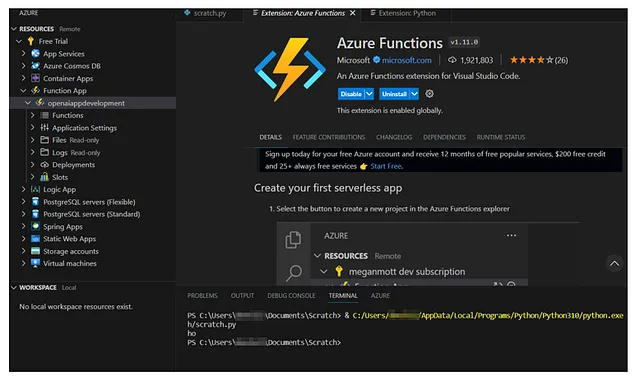Open the extension settings gear
This screenshot has height=381, width=640.
coord(429,94)
